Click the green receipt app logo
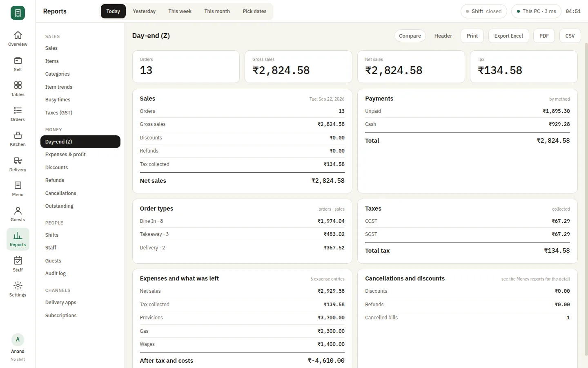588x368 pixels. click(18, 13)
